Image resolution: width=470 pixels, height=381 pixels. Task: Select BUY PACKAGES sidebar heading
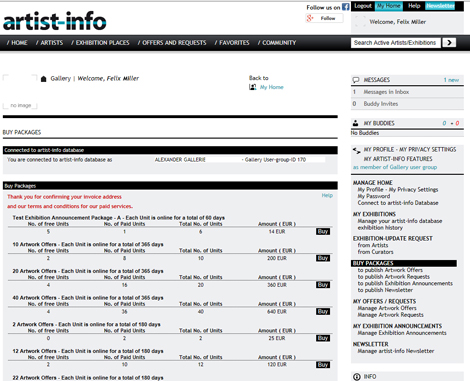click(x=404, y=263)
